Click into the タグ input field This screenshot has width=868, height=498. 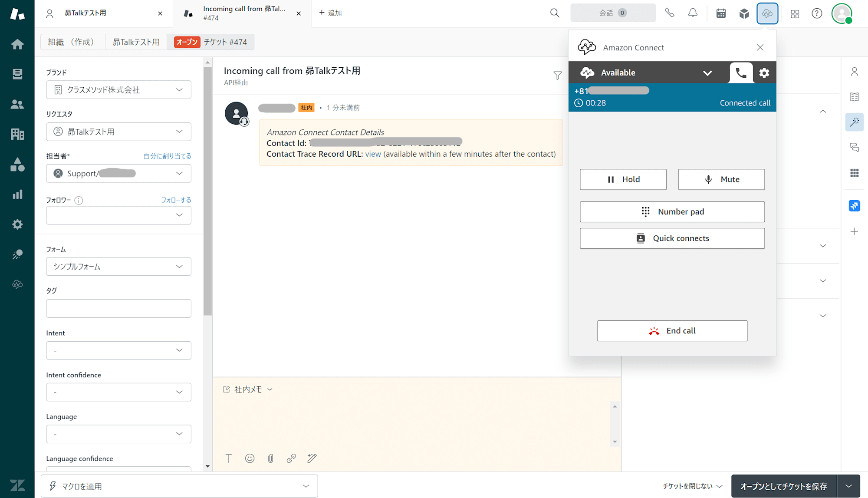coord(118,309)
